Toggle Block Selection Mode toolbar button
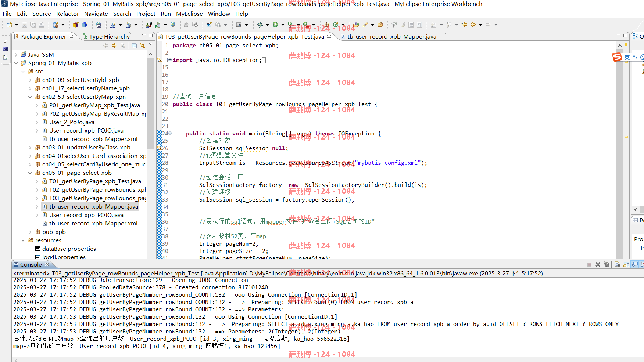 click(411, 25)
